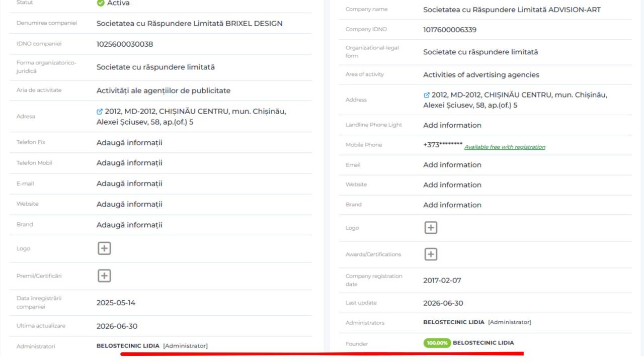Click Adaugă informații in the E-mail row
This screenshot has height=362, width=644.
tap(129, 184)
